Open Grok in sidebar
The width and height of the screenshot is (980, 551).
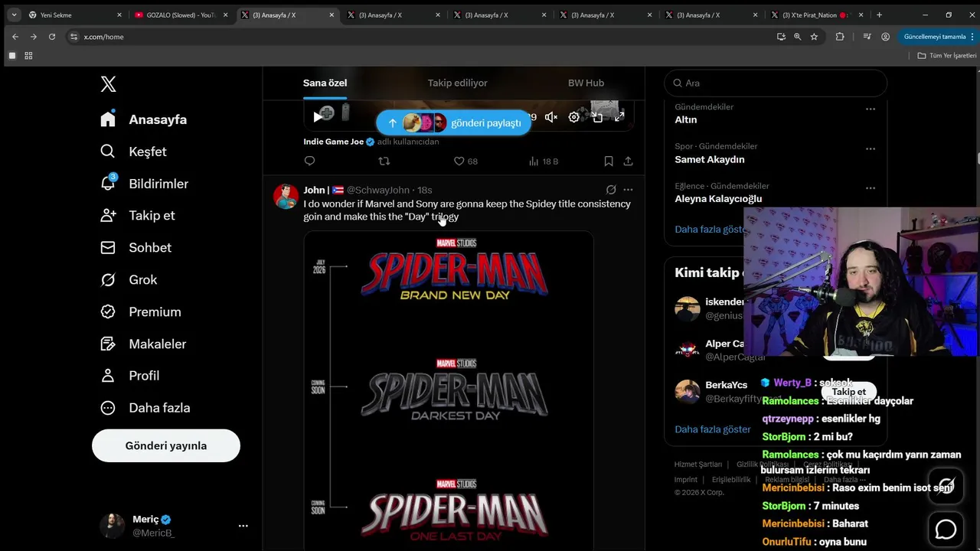coord(129,279)
